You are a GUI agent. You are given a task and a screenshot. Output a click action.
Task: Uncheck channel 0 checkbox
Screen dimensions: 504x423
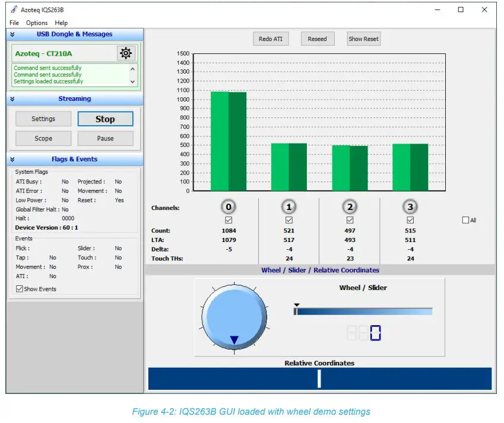click(x=229, y=220)
